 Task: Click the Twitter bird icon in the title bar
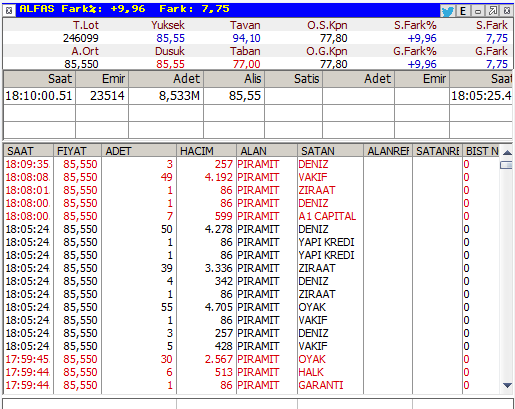447,11
